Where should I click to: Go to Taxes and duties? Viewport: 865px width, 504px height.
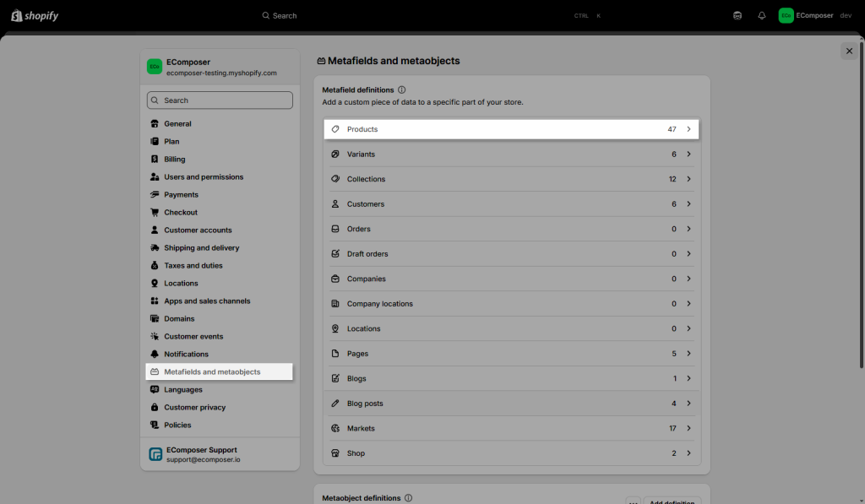click(219, 265)
